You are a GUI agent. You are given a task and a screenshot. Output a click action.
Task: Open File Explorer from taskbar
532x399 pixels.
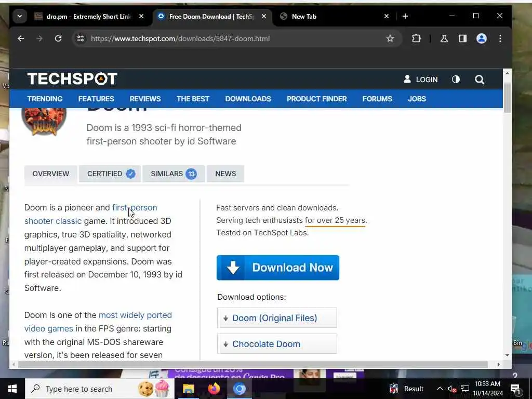pyautogui.click(x=188, y=389)
